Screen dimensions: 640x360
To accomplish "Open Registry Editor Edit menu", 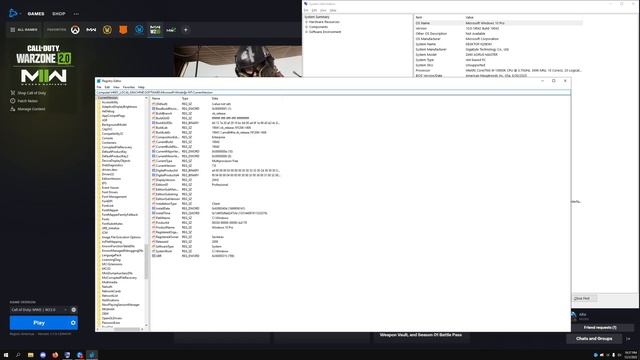I will [x=107, y=87].
